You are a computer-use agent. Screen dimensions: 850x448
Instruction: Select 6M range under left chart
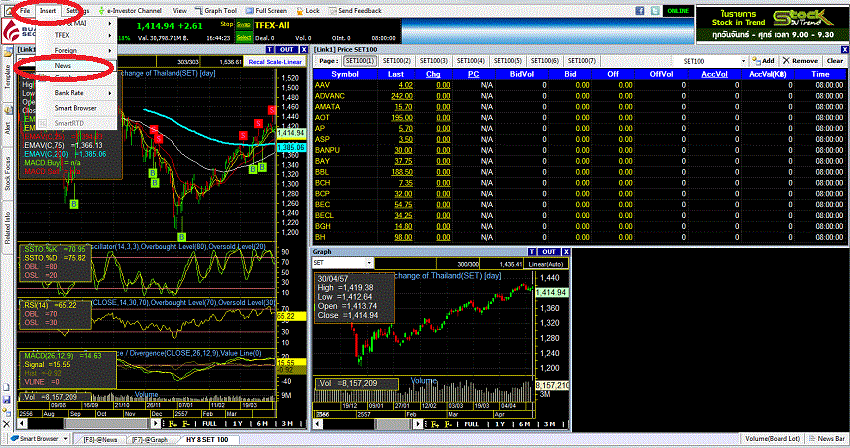coord(262,424)
